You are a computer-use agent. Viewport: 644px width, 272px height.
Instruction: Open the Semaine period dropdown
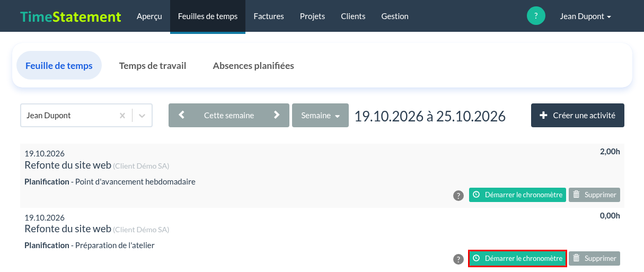320,115
